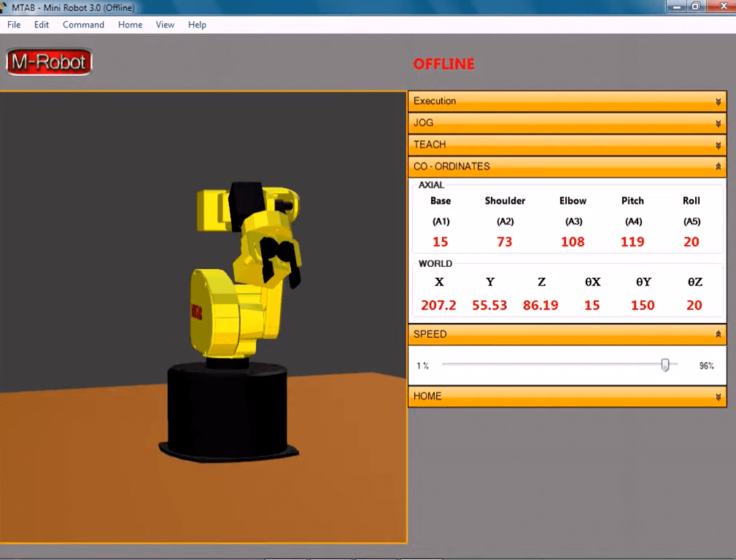The height and width of the screenshot is (560, 736).
Task: Expand the HOME panel chevron
Action: 718,397
